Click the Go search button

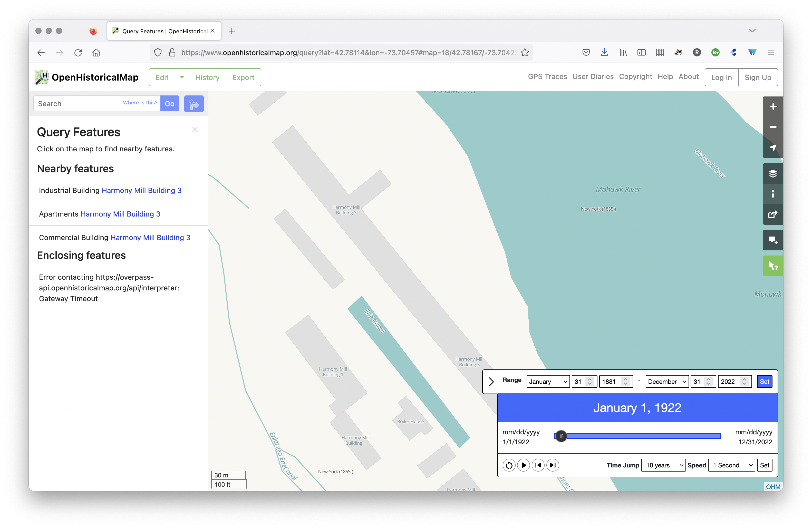coord(170,104)
